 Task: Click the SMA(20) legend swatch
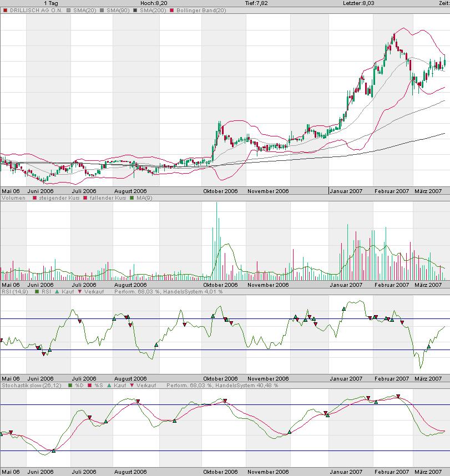[x=69, y=11]
